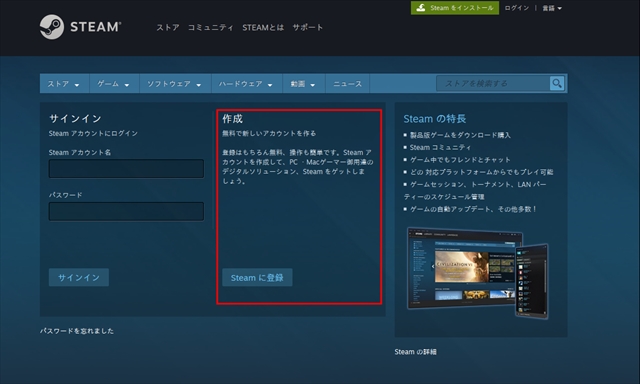Expand the '動画' dropdown tab
The height and width of the screenshot is (384, 640).
tap(304, 84)
